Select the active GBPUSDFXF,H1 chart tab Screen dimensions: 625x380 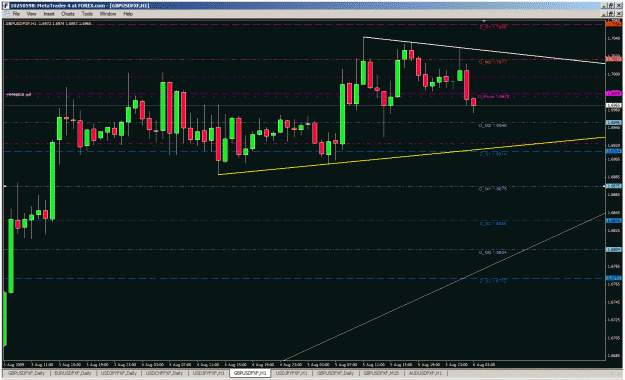click(x=250, y=373)
